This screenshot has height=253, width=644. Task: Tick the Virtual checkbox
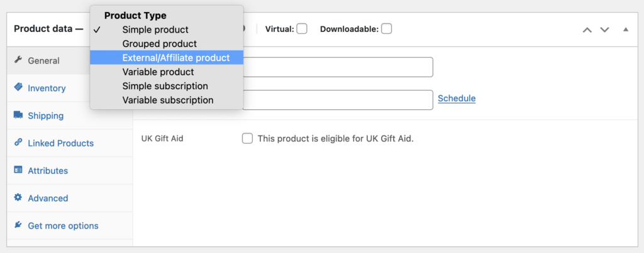point(302,29)
